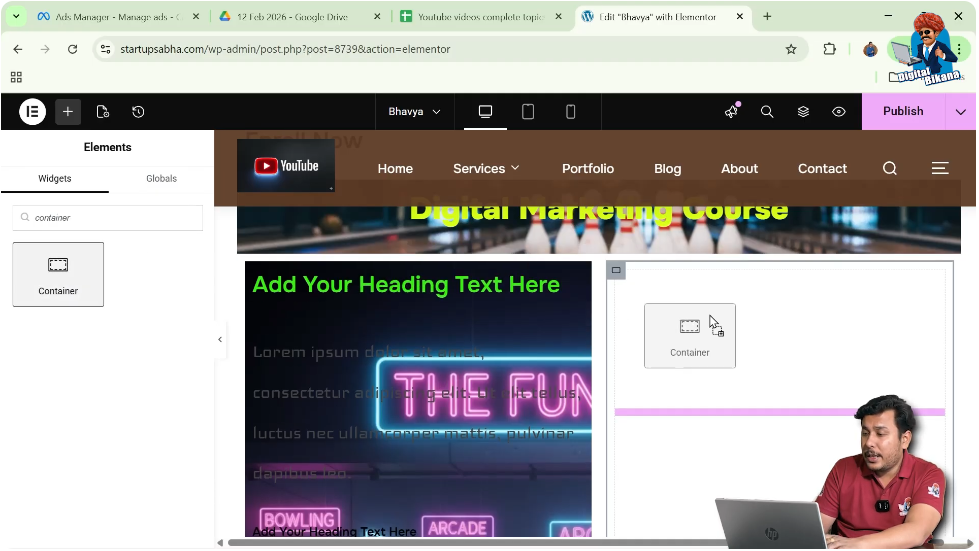Switch to the Globals tab
This screenshot has width=979, height=551.
click(161, 179)
